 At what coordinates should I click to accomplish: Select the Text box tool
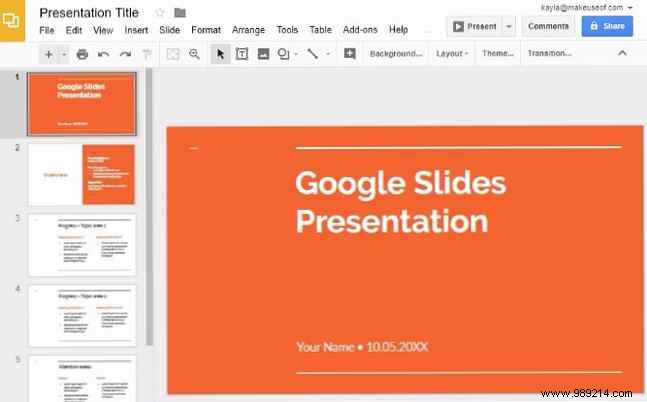[x=242, y=54]
